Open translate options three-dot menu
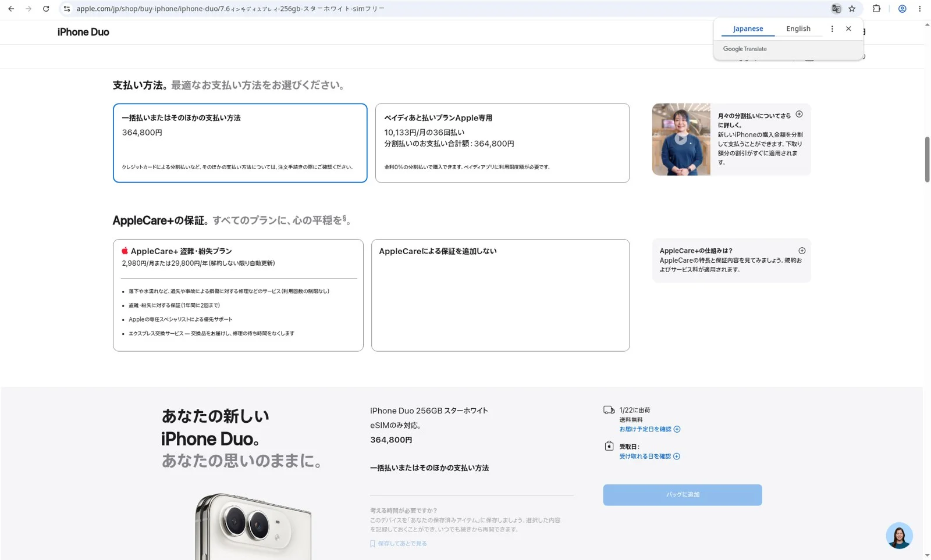This screenshot has width=931, height=560. click(x=832, y=28)
